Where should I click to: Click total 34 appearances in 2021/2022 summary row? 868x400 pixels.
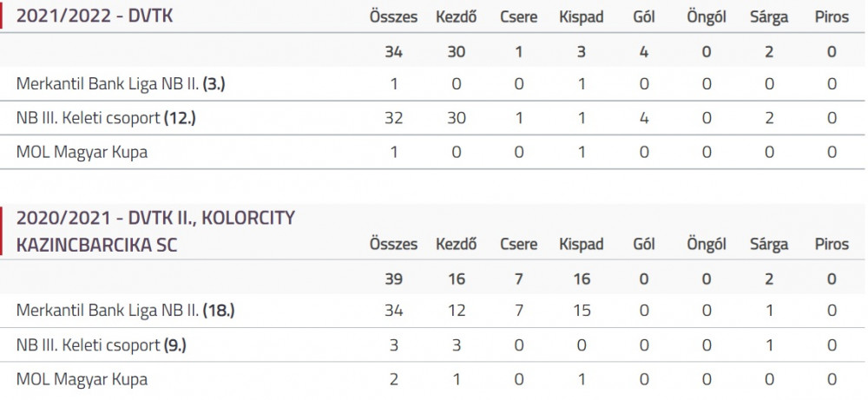tap(393, 51)
